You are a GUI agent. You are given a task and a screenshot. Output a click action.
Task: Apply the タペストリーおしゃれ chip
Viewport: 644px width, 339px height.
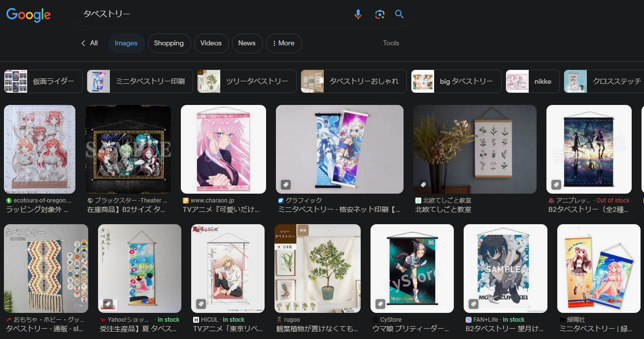point(354,81)
